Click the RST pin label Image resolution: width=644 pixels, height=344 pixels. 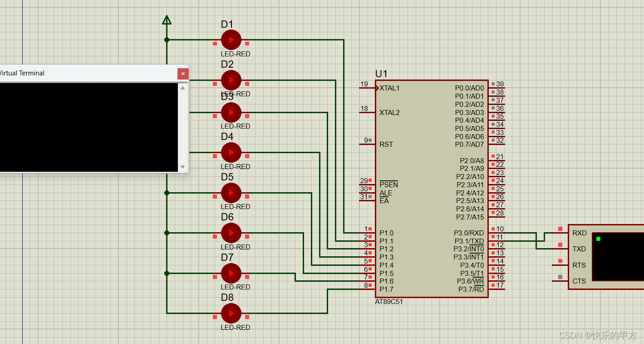point(386,145)
